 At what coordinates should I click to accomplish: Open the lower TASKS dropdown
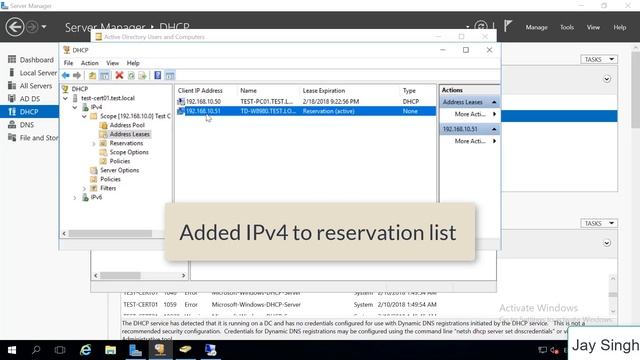pos(599,223)
